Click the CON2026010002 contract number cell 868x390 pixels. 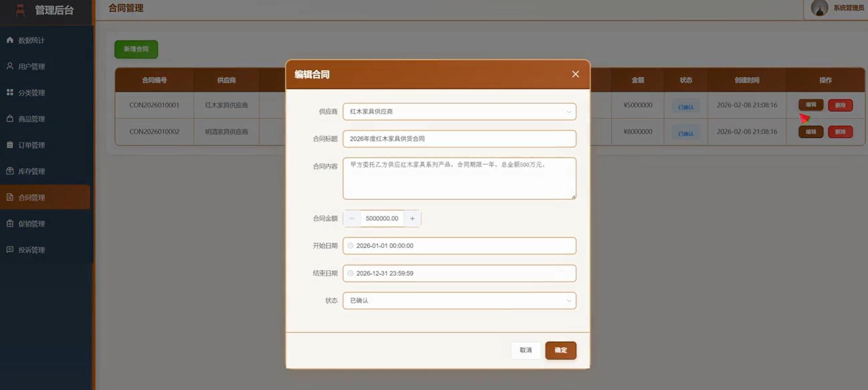154,132
